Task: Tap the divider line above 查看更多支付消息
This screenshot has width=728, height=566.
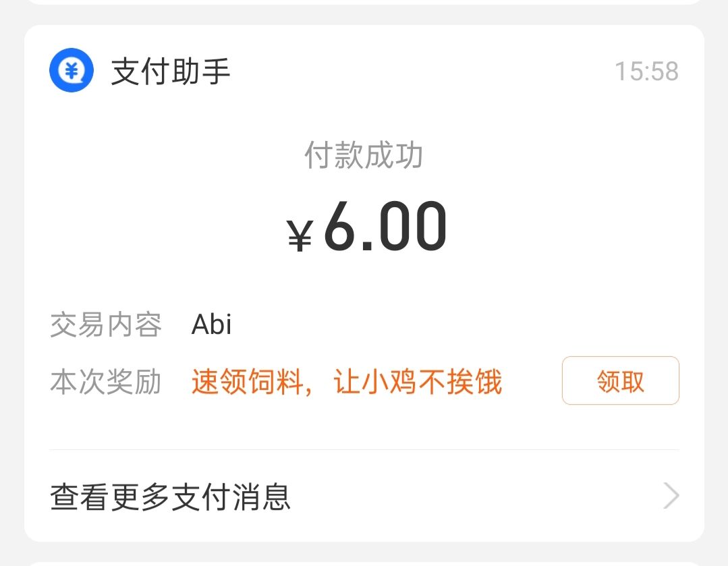Action: (364, 449)
